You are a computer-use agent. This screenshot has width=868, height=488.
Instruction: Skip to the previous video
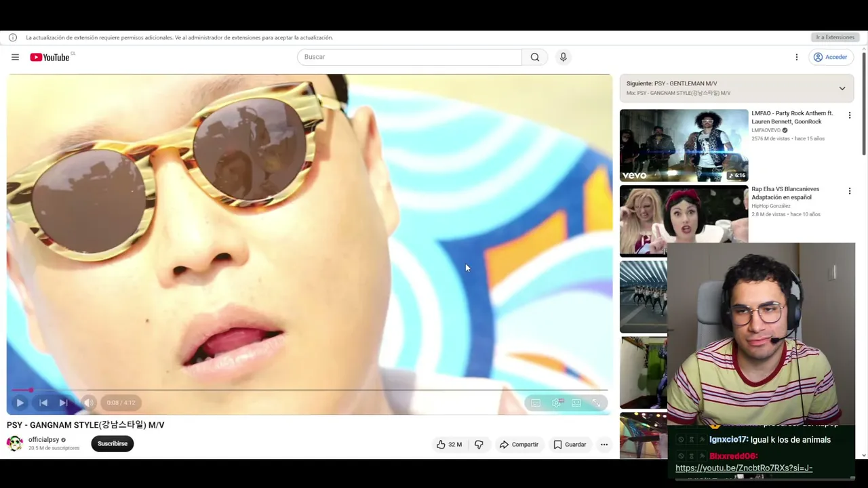click(43, 403)
